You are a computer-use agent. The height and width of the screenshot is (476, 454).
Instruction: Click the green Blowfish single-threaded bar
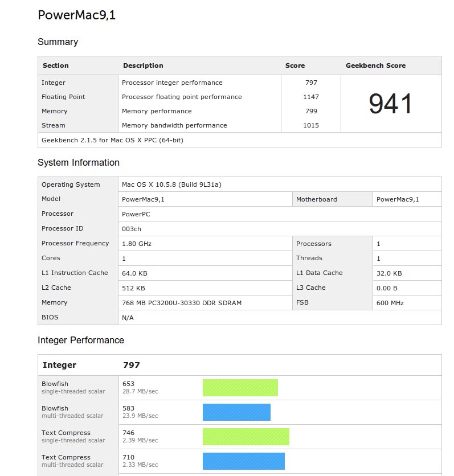coord(240,388)
